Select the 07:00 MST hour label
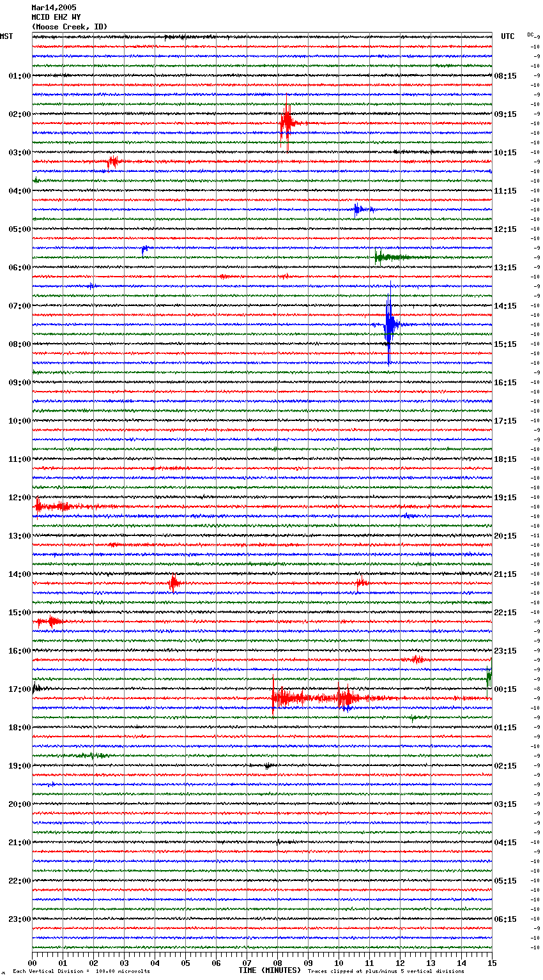Image resolution: width=543 pixels, height=980 pixels. (x=20, y=306)
